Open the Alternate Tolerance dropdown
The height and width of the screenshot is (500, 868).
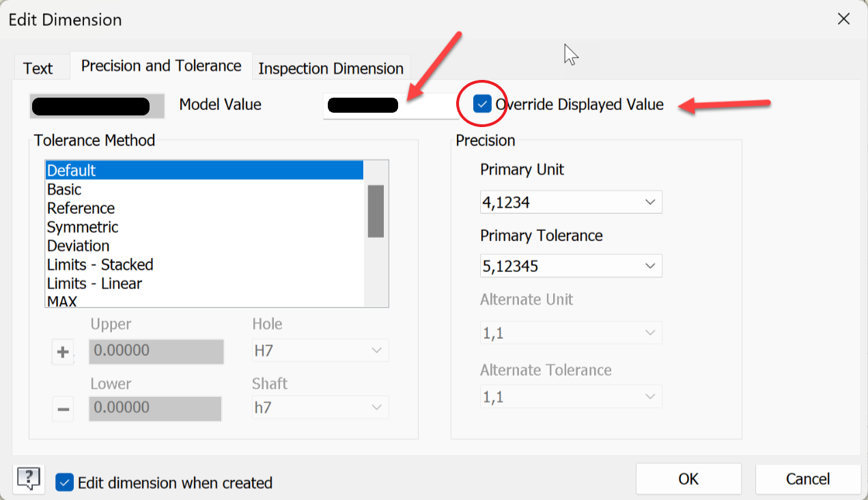(571, 396)
